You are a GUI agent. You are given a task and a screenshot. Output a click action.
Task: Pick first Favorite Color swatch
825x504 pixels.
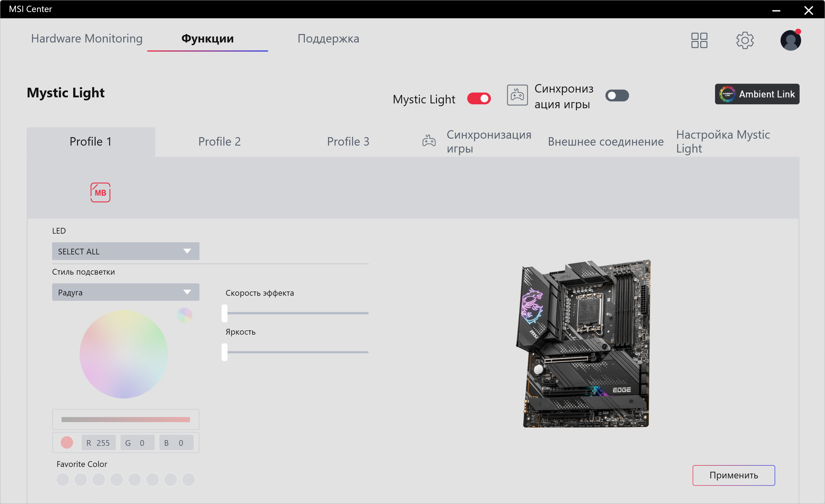[x=63, y=479]
